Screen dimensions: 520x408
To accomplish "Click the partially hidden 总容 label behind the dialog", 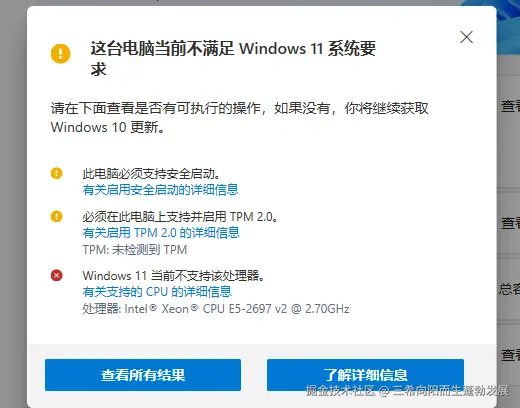I will pyautogui.click(x=509, y=289).
